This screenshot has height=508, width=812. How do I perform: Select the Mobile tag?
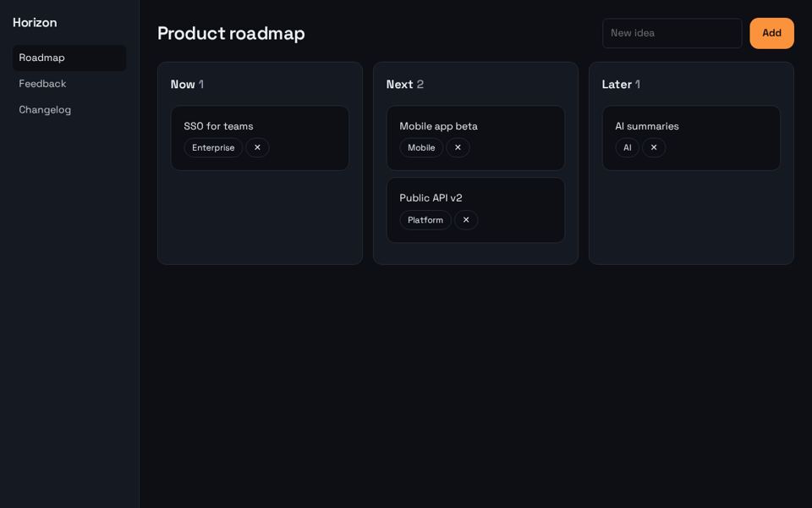coord(421,147)
